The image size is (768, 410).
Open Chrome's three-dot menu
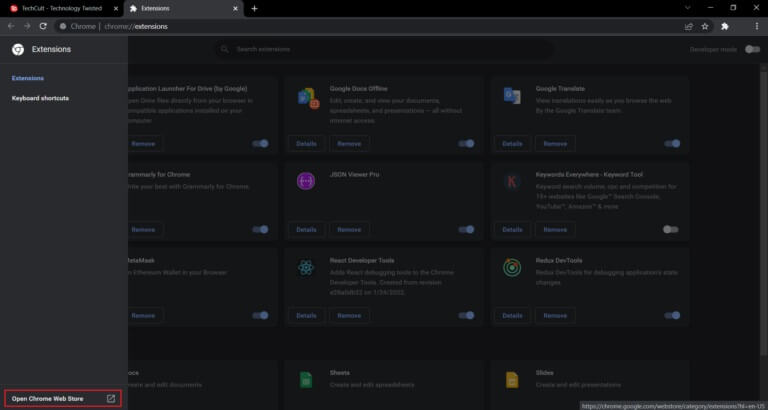tap(757, 26)
